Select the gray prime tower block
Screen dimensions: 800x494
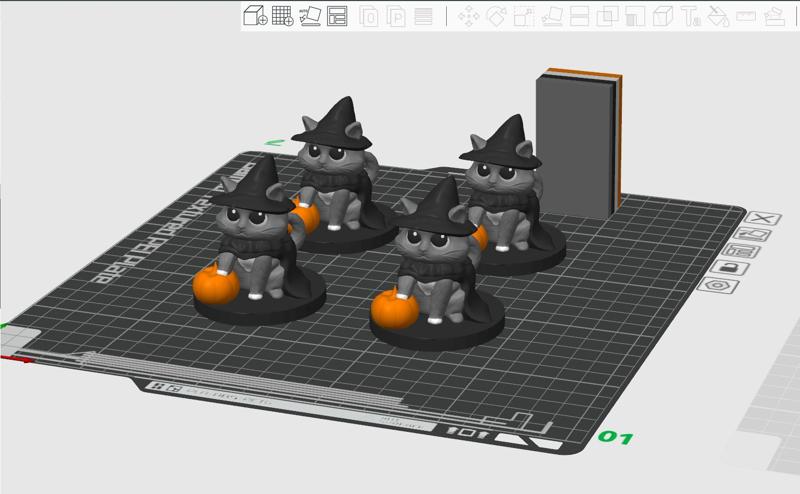[579, 144]
